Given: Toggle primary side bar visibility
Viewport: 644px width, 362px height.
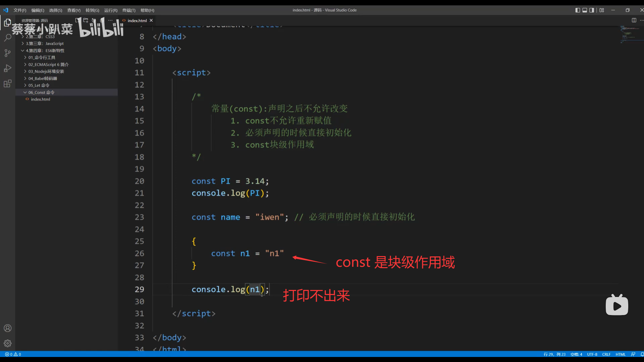Looking at the screenshot, I should click(578, 10).
